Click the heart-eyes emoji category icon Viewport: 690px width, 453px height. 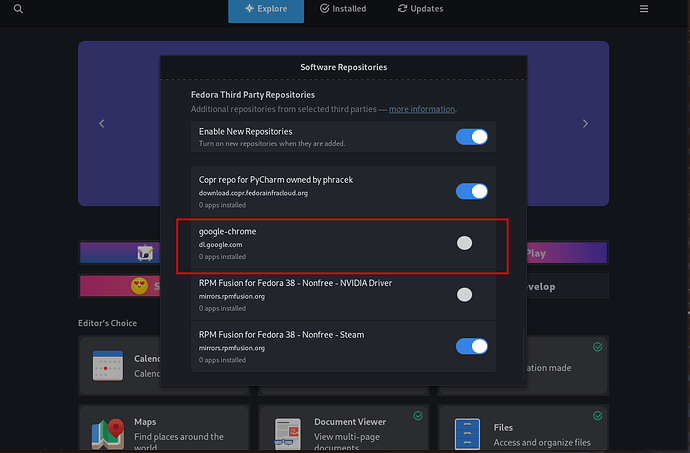tap(139, 286)
